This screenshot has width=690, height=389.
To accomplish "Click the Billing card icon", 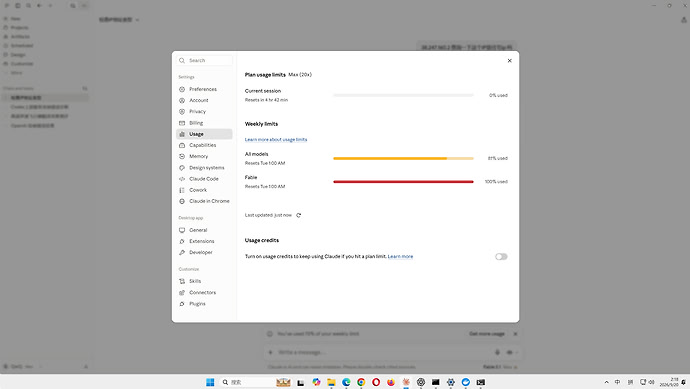I will 182,123.
